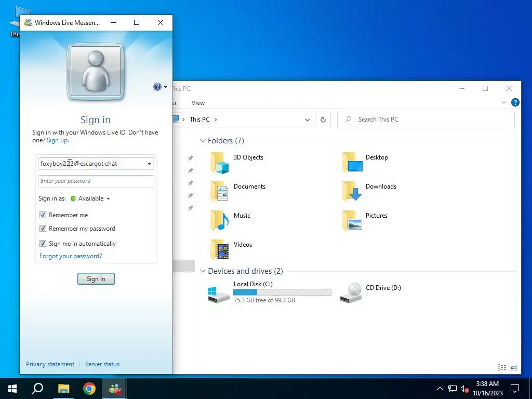Select the Desktop folder icon
532x399 pixels.
(x=352, y=163)
